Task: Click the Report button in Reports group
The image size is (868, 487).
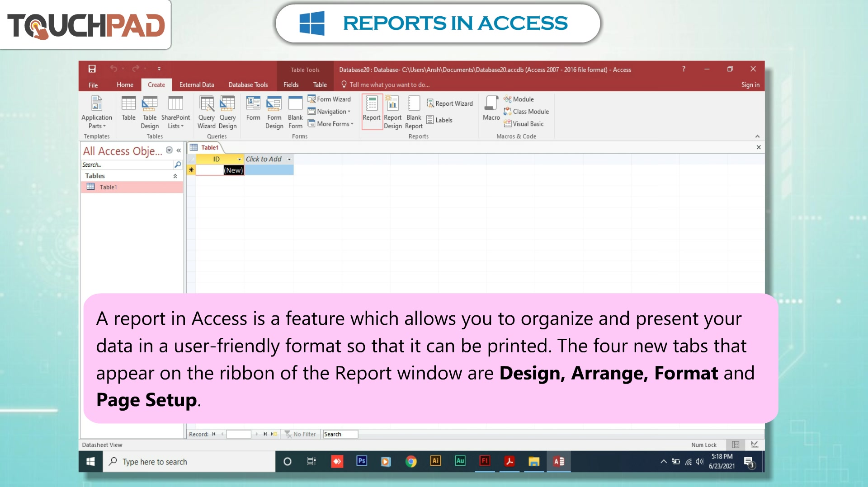Action: pyautogui.click(x=372, y=112)
